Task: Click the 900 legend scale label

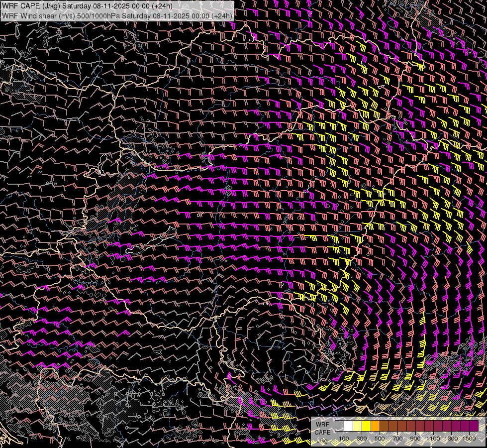Action: (415, 439)
